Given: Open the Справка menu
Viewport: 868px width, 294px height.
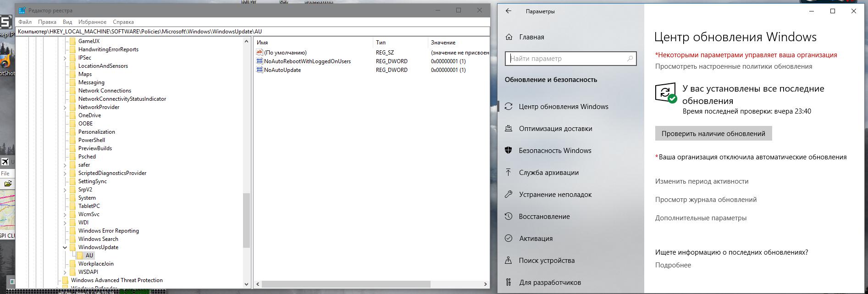Looking at the screenshot, I should click(123, 22).
